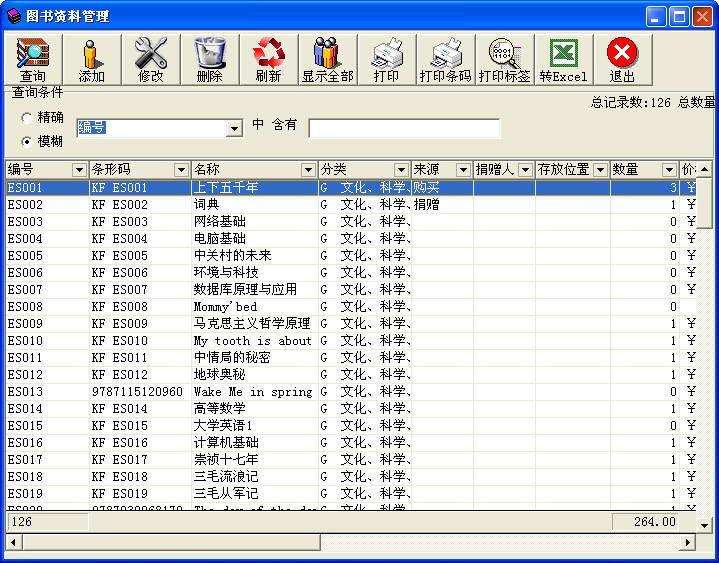Click the 打印 printer icon
The image size is (719, 563).
[387, 60]
